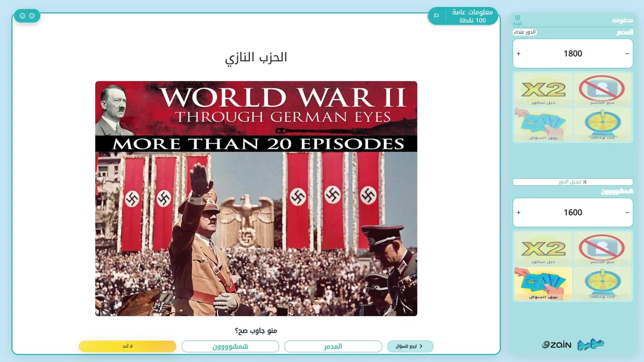The image size is (644, 362).
Task: Click the منو جاوب صح؟ prompt text
Action: tap(256, 330)
